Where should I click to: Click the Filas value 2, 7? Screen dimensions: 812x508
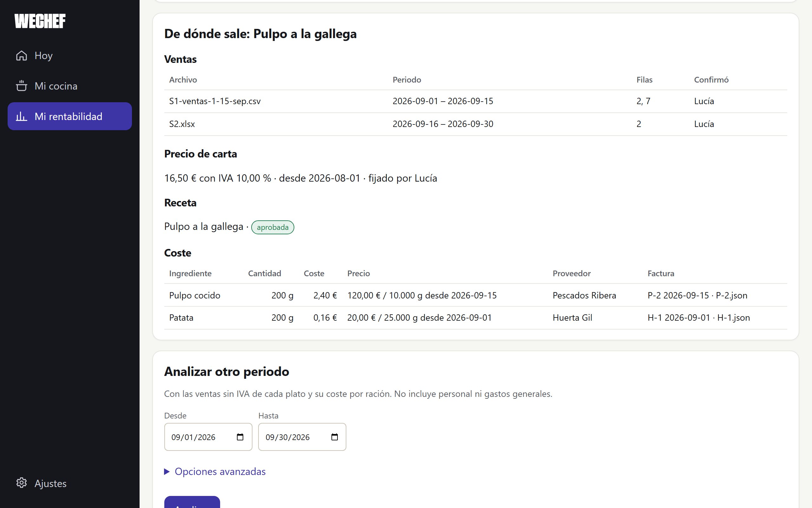[643, 101]
